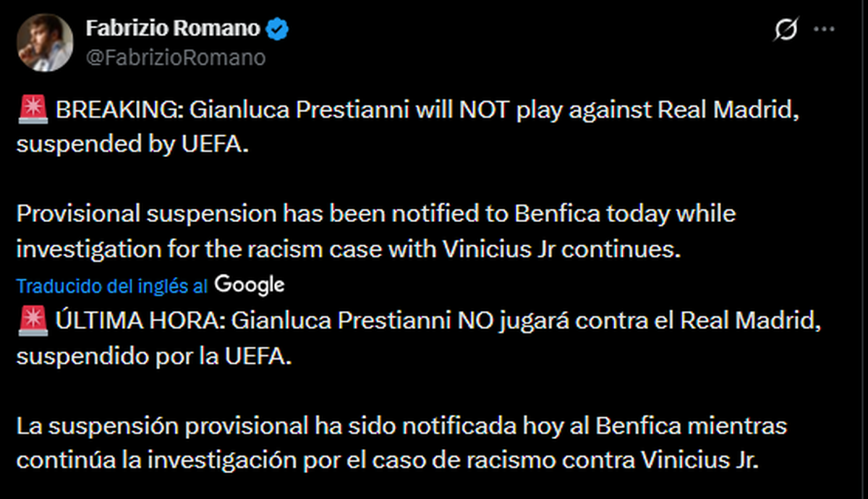
Task: Click the blue verified badge
Action: pyautogui.click(x=278, y=30)
